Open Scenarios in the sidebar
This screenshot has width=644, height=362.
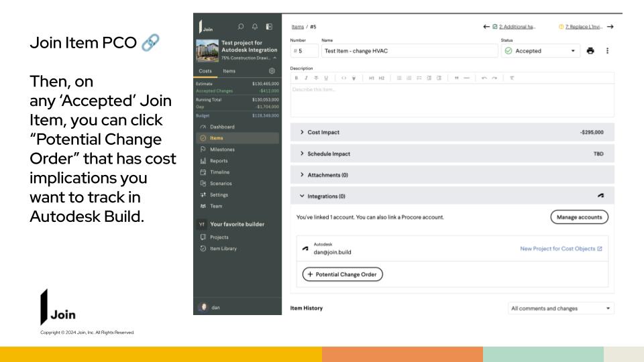237,184
